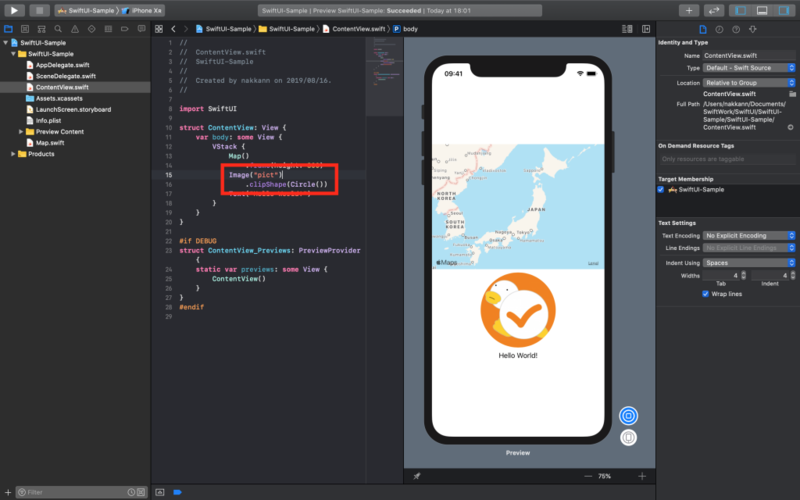Toggle the Wrap lines checkbox

point(705,294)
